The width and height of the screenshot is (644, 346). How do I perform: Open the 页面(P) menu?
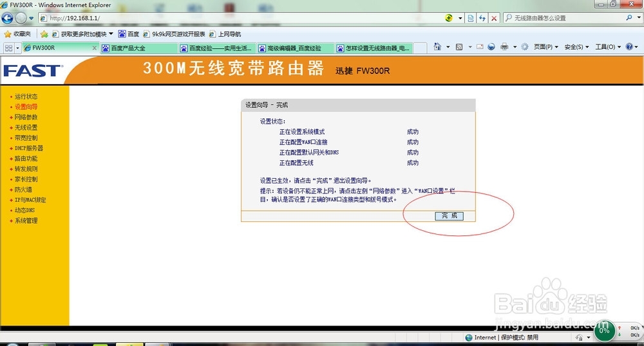tap(546, 47)
